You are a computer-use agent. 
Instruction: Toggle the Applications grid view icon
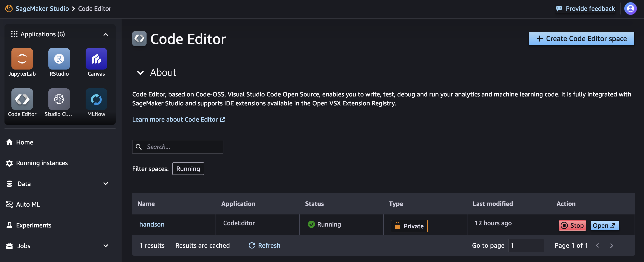click(15, 34)
